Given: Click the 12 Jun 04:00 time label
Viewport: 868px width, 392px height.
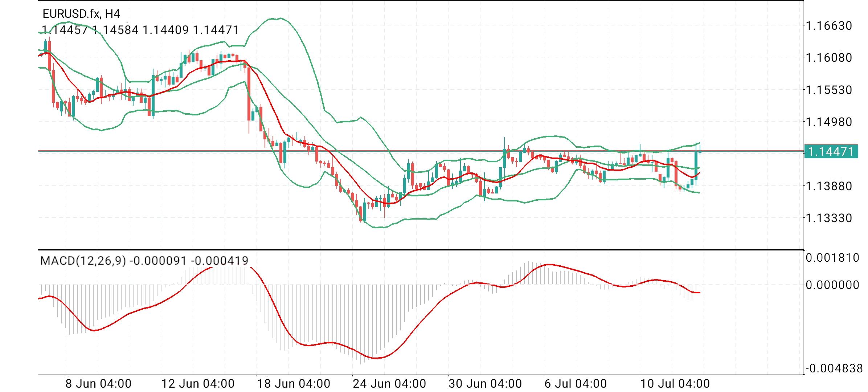Looking at the screenshot, I should pos(198,384).
